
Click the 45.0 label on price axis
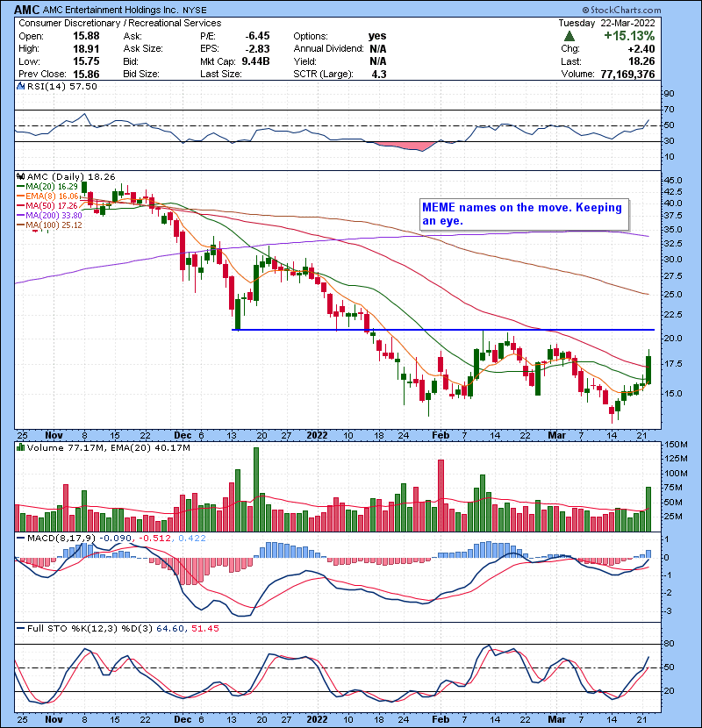coord(674,180)
